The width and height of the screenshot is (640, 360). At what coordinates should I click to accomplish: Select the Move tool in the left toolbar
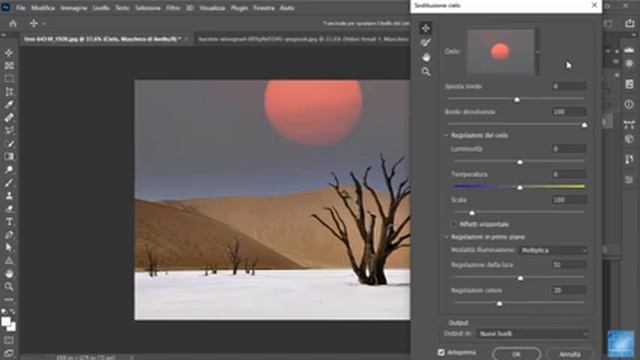coord(9,53)
